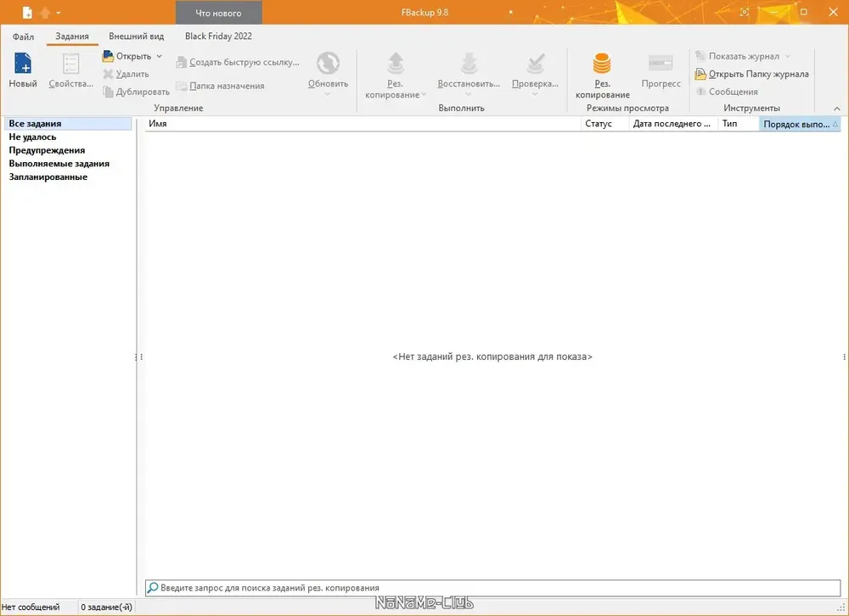Image resolution: width=849 pixels, height=616 pixels.
Task: Click the Нет заданий рез. копирования message
Action: point(492,356)
